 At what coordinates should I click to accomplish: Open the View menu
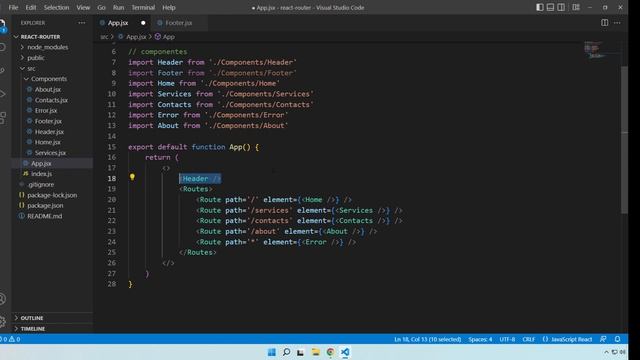point(83,7)
